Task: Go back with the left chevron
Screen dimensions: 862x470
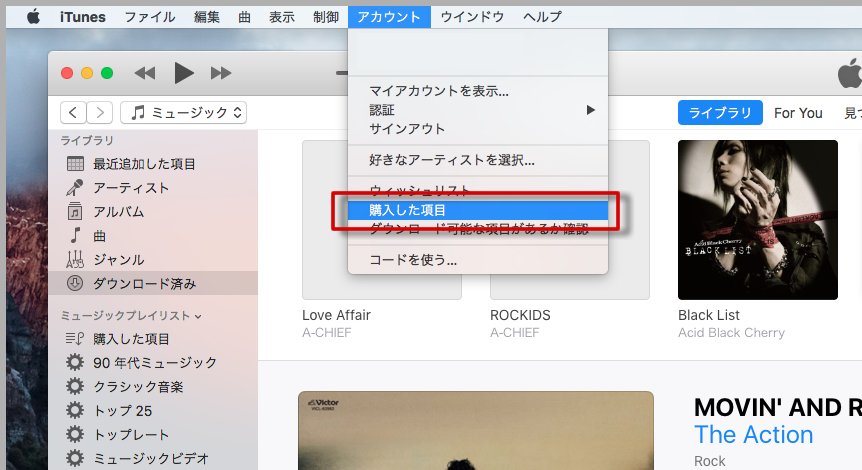Action: (x=73, y=113)
